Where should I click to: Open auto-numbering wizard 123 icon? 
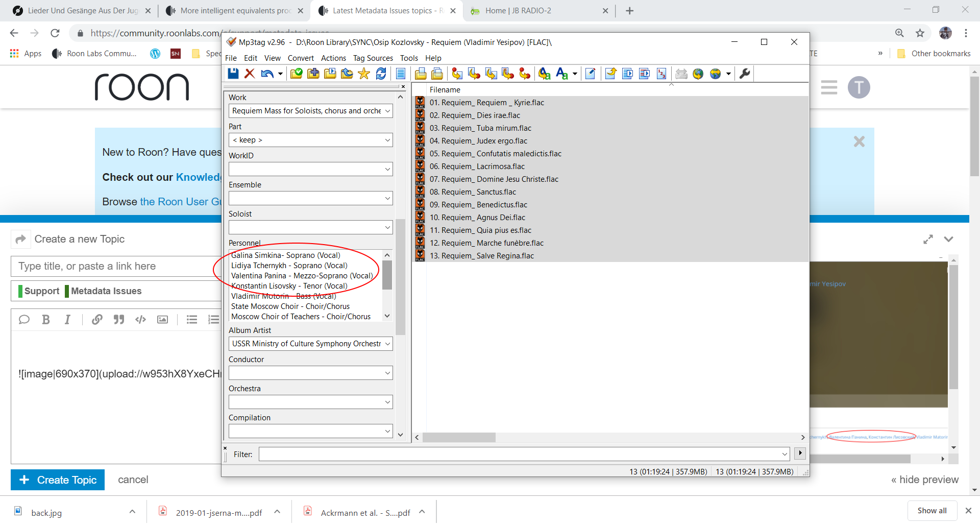(x=661, y=74)
